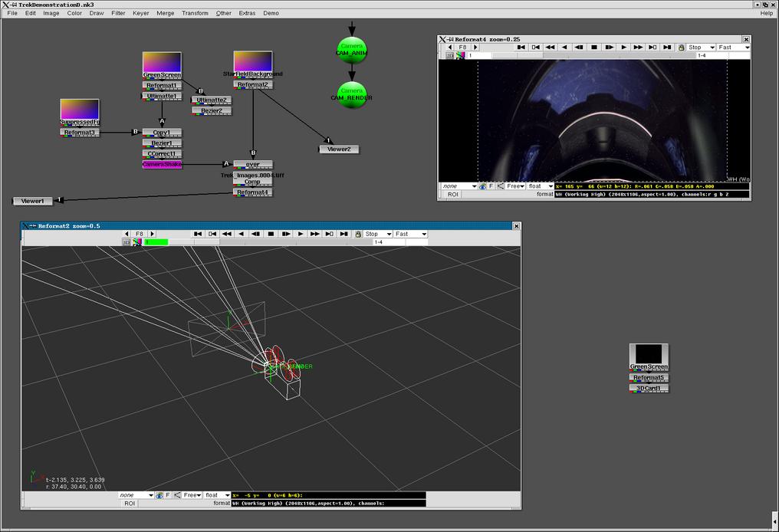Jump to first frame in Reformat4 viewer
779x532 pixels.
(x=521, y=48)
